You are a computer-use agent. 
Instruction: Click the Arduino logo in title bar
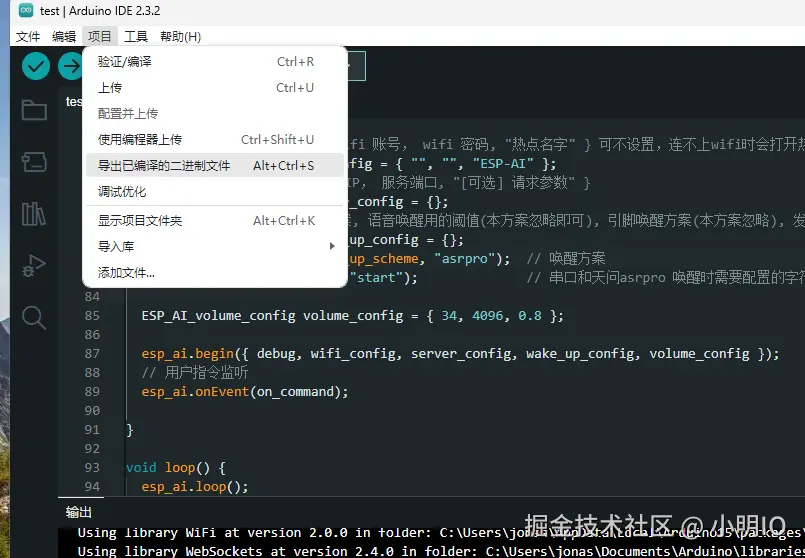click(x=25, y=10)
